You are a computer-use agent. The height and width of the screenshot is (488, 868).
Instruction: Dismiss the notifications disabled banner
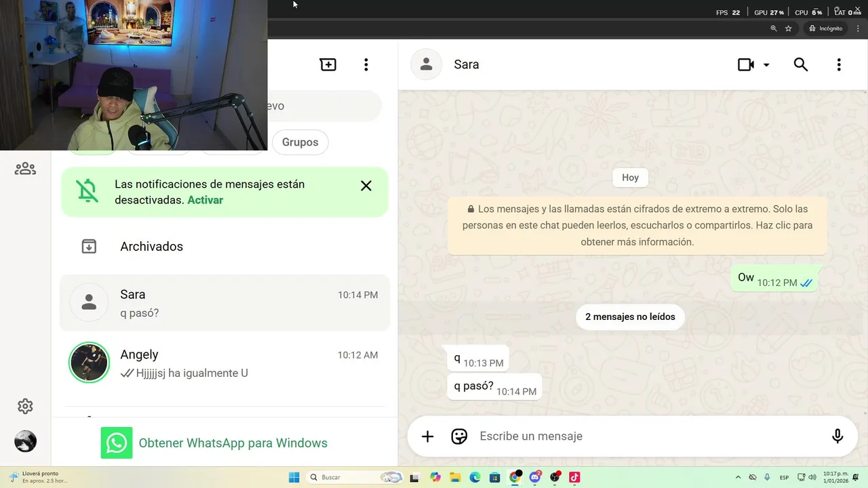pyautogui.click(x=366, y=186)
